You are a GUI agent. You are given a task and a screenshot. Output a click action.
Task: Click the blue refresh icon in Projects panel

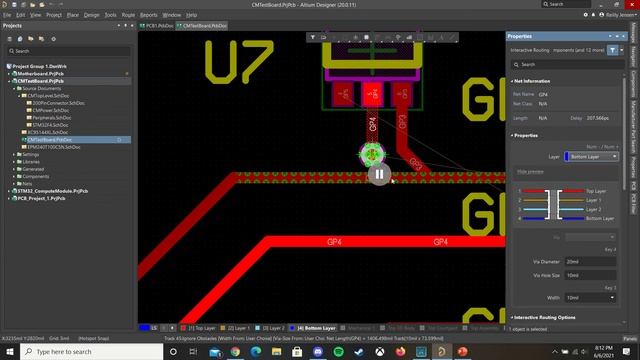20,39
